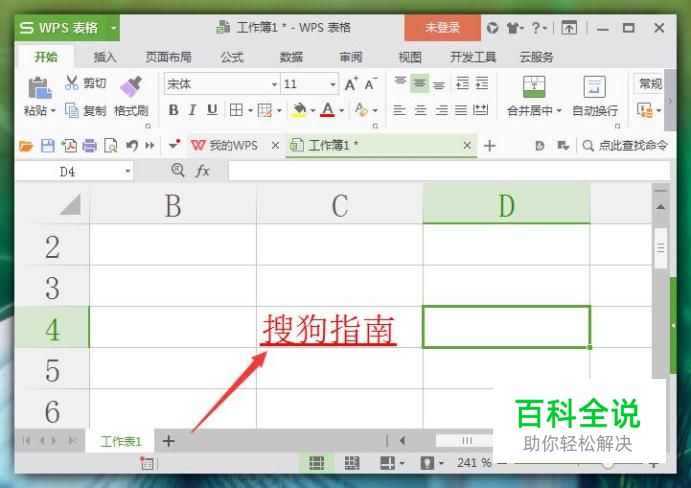Viewport: 691px width, 488px height.
Task: Toggle italic formatting
Action: click(192, 110)
